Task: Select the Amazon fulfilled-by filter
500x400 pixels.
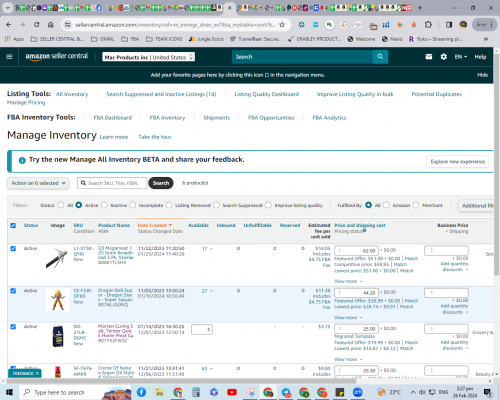Action: pos(386,205)
